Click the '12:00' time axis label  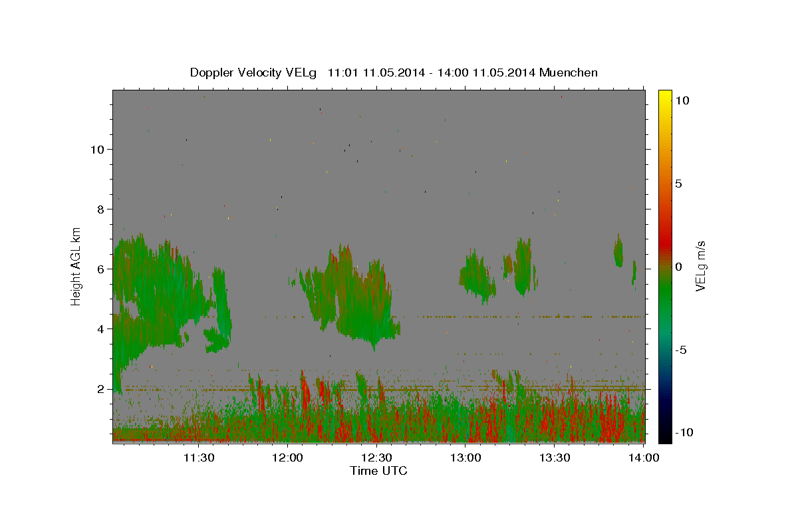(287, 458)
